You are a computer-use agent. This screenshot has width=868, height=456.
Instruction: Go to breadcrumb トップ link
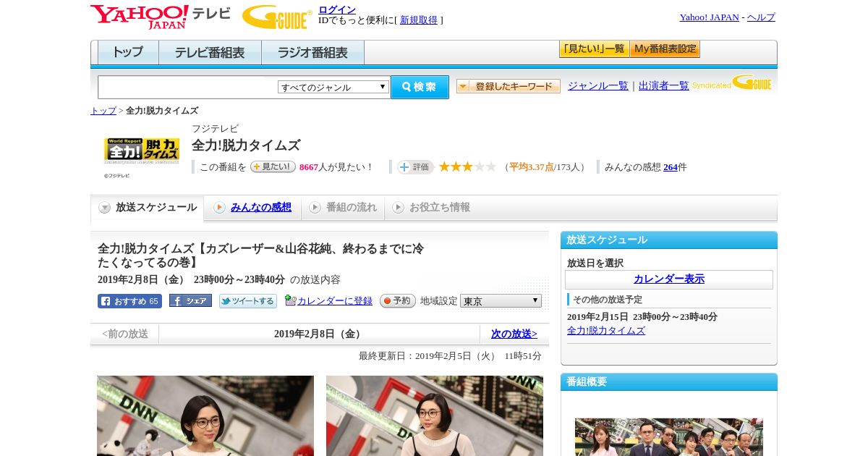(x=103, y=111)
